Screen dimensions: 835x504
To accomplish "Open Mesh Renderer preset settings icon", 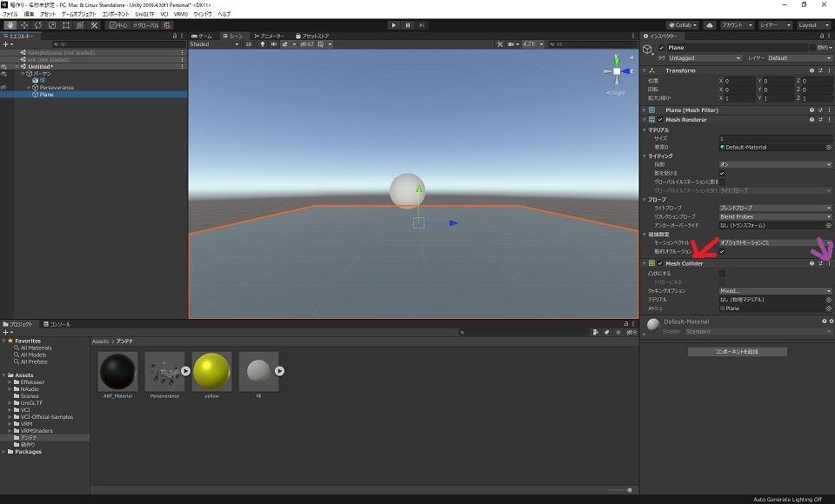I will pos(820,120).
